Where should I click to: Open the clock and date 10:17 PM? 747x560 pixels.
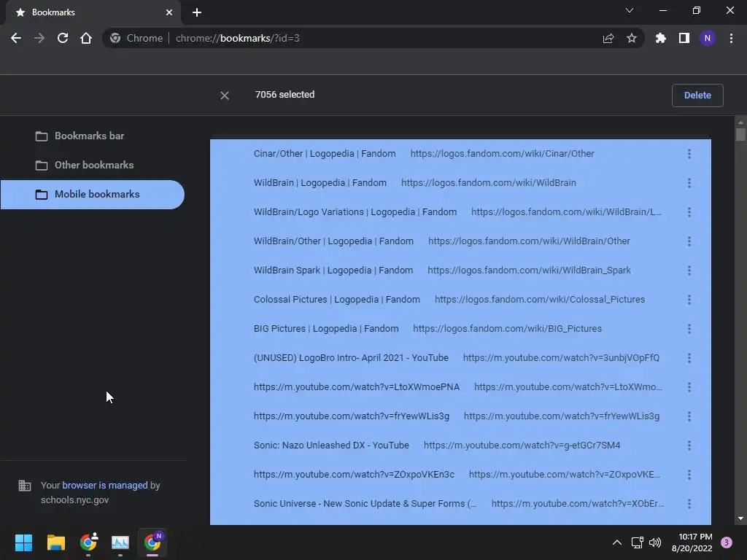coord(692,542)
